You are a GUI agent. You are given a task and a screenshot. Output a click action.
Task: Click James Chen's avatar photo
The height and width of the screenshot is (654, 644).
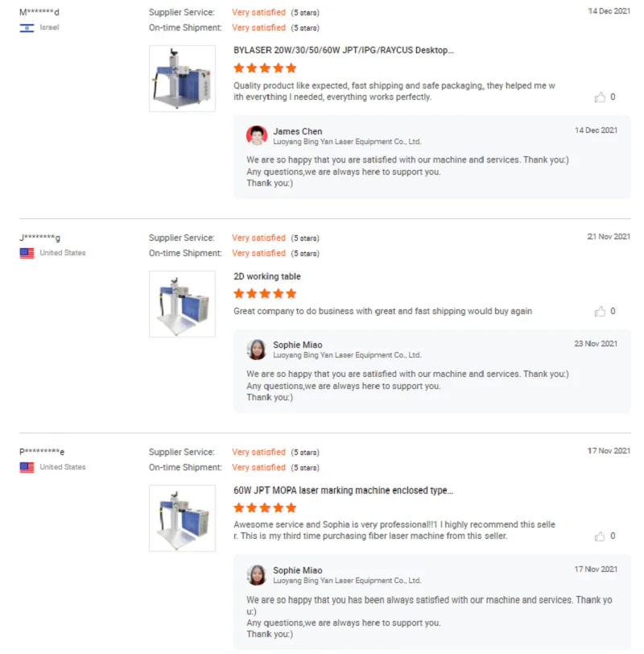(x=257, y=135)
